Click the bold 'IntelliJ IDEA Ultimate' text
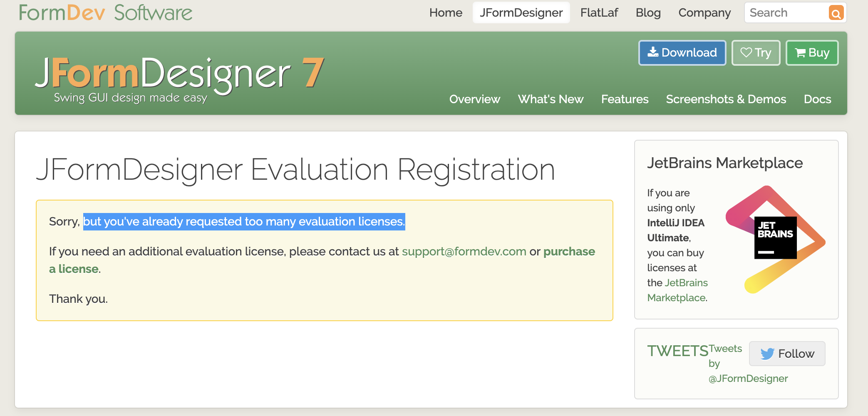The image size is (868, 416). (676, 230)
